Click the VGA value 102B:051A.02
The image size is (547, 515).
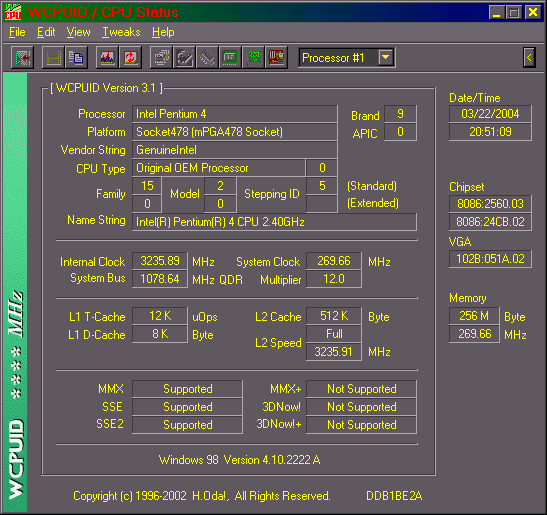click(x=490, y=259)
